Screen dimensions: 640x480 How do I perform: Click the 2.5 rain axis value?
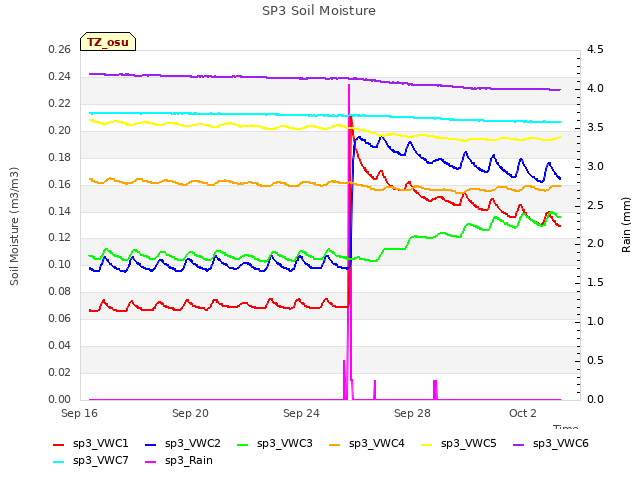pos(595,205)
